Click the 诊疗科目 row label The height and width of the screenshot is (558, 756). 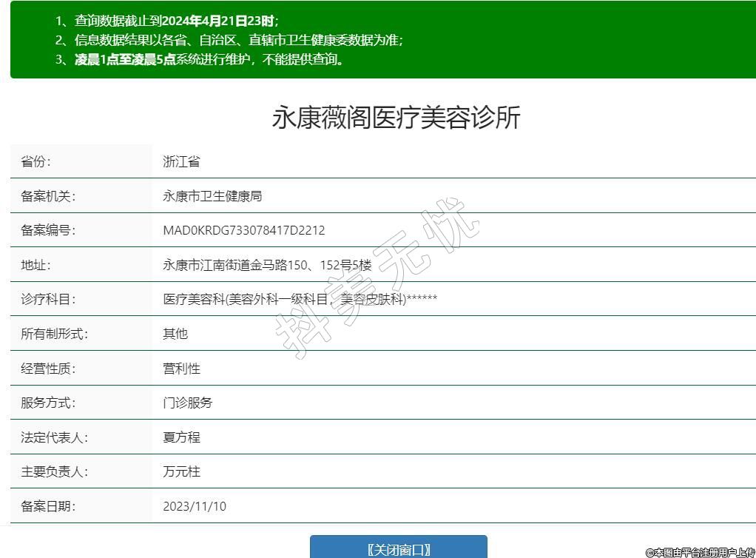[x=48, y=299]
